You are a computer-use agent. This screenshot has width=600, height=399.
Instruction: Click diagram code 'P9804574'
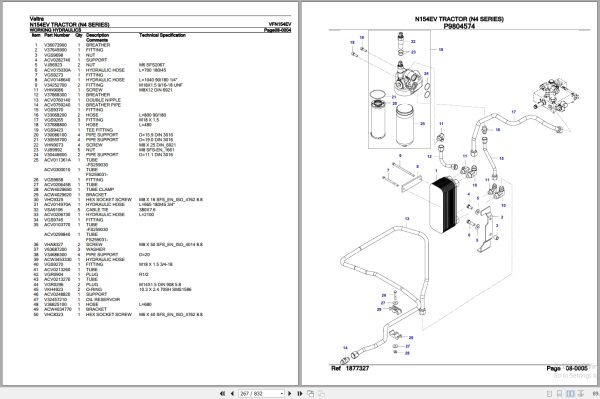459,26
